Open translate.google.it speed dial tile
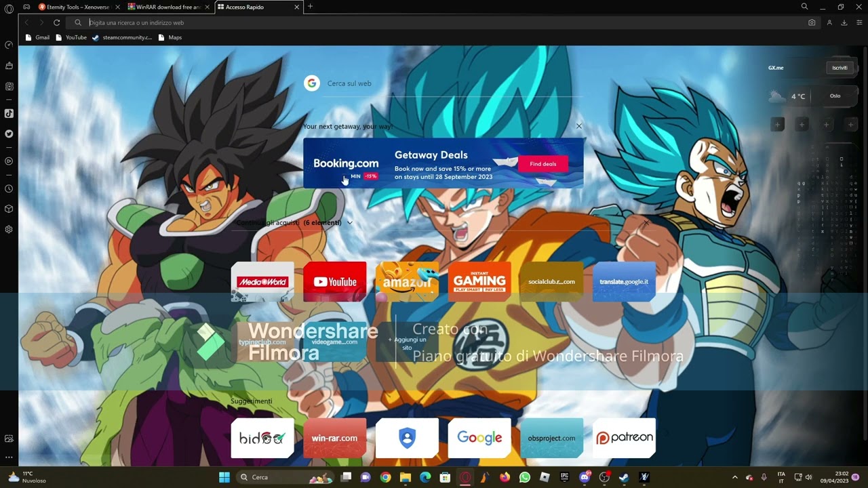The height and width of the screenshot is (488, 868). [x=624, y=282]
